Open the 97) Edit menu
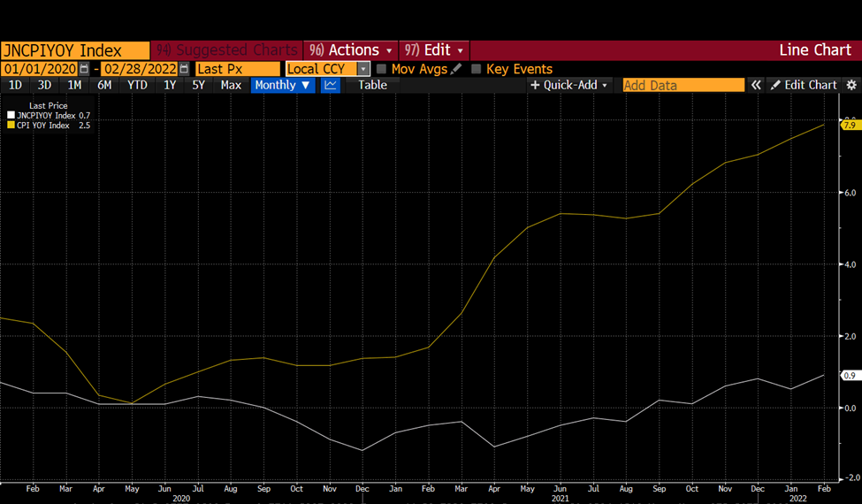Image resolution: width=862 pixels, height=504 pixels. [434, 50]
